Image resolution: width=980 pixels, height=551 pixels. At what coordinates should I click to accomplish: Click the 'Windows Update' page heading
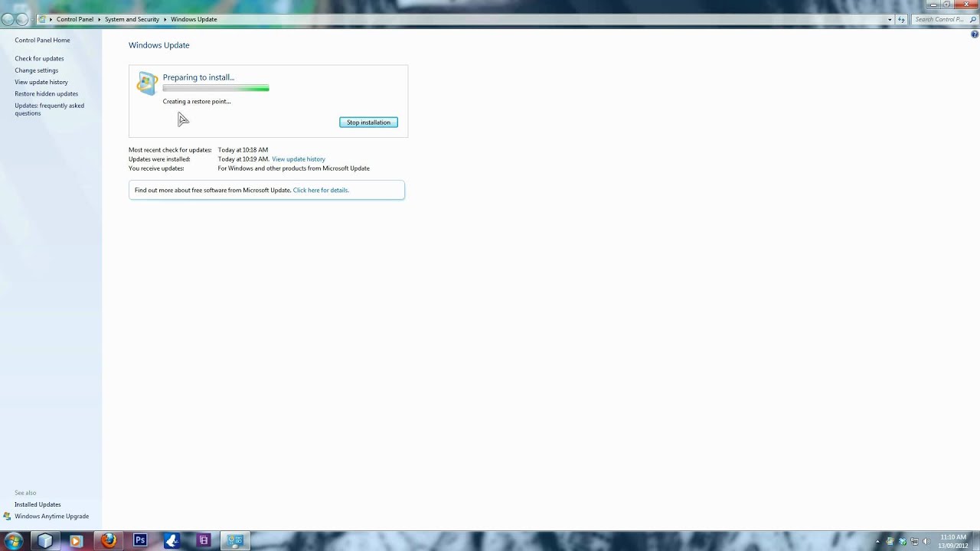pos(158,45)
